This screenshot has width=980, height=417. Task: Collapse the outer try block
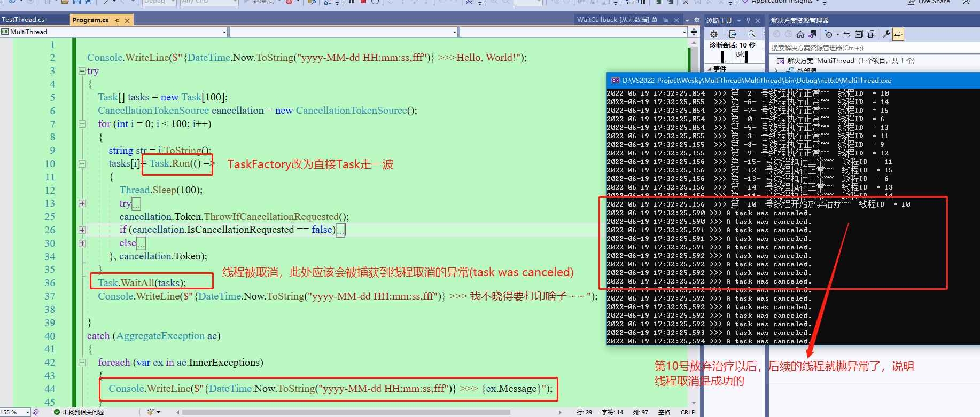click(x=82, y=71)
